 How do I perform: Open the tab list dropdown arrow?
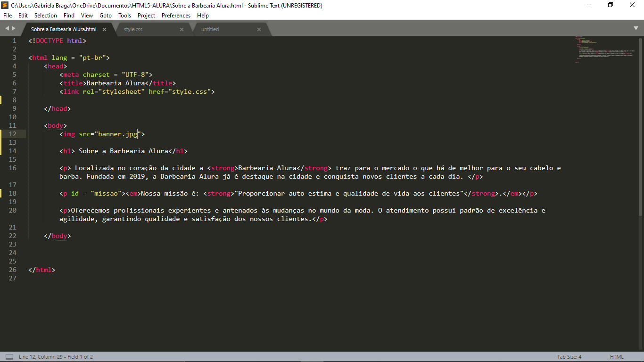click(x=636, y=28)
